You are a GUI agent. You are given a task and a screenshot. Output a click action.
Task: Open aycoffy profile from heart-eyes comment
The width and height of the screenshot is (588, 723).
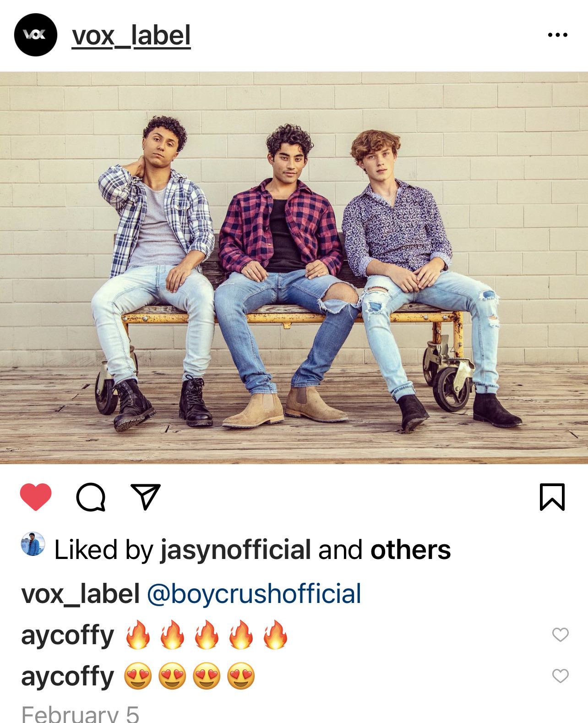(68, 677)
